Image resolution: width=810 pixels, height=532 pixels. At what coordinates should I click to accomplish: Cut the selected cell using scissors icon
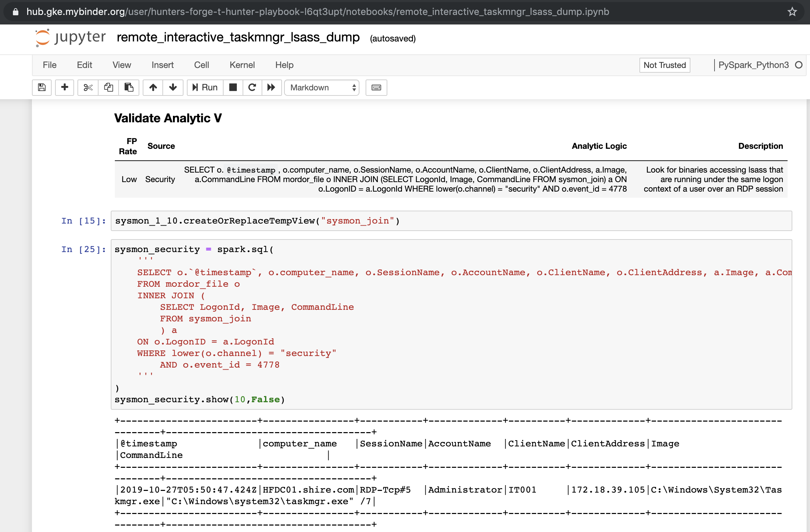(87, 87)
